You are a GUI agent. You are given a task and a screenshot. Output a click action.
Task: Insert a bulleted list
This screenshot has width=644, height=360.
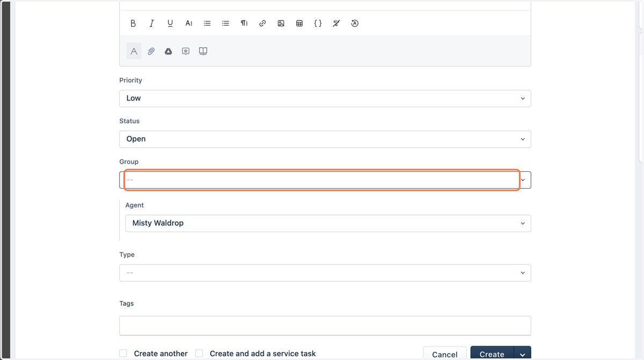coord(225,24)
